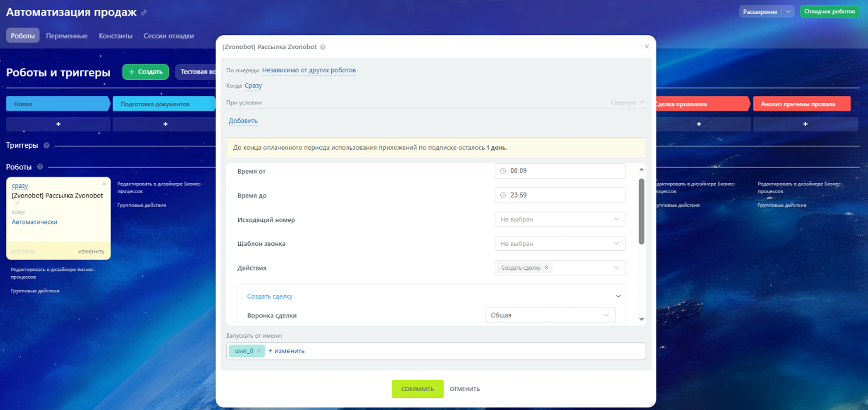
Task: Click Автоматически on the robot card
Action: click(x=34, y=222)
